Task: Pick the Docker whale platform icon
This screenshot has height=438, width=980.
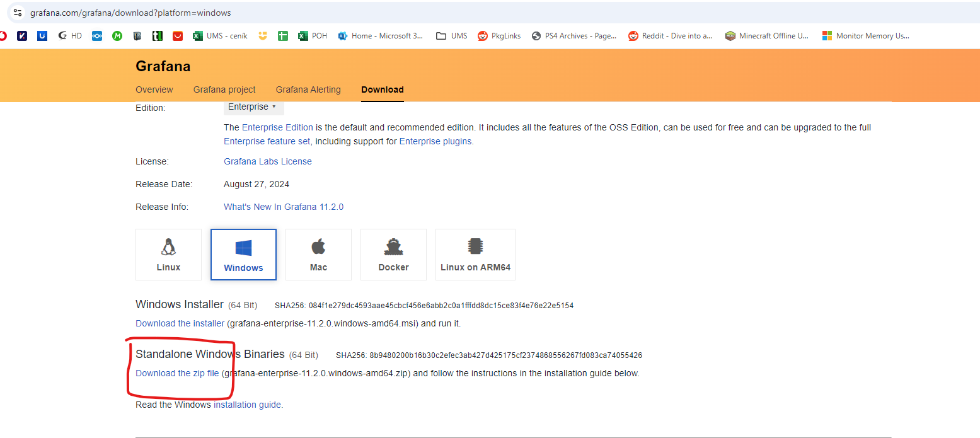Action: click(393, 247)
